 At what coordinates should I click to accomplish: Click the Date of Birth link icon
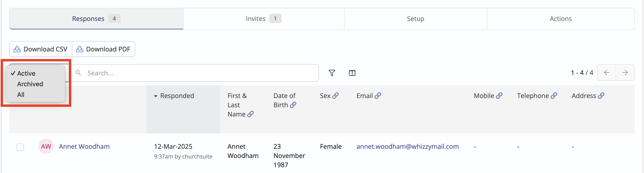click(293, 105)
